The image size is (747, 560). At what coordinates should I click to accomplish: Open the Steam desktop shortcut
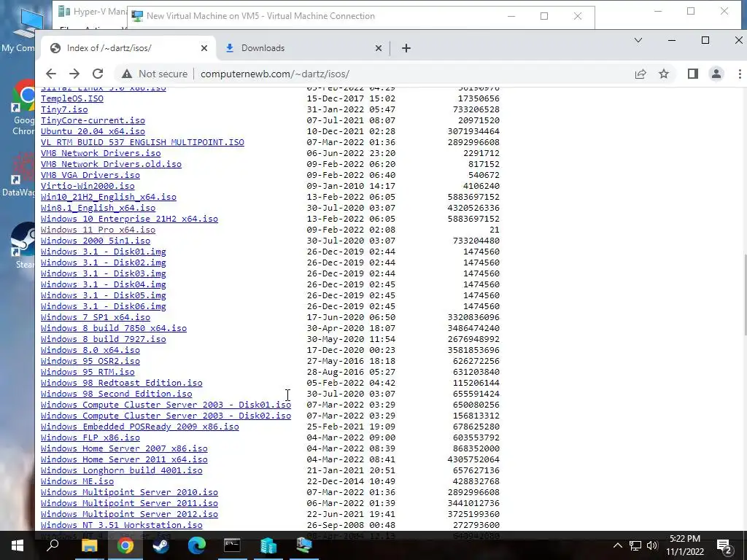pyautogui.click(x=23, y=246)
